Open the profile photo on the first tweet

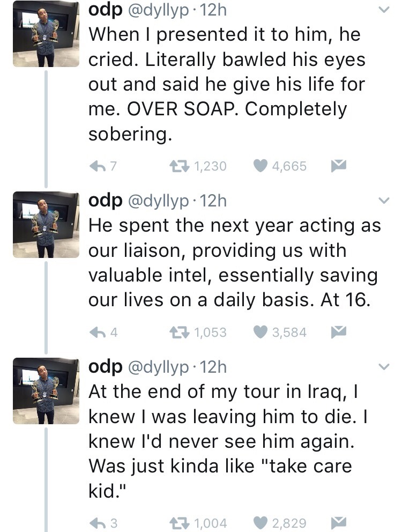[x=45, y=34]
